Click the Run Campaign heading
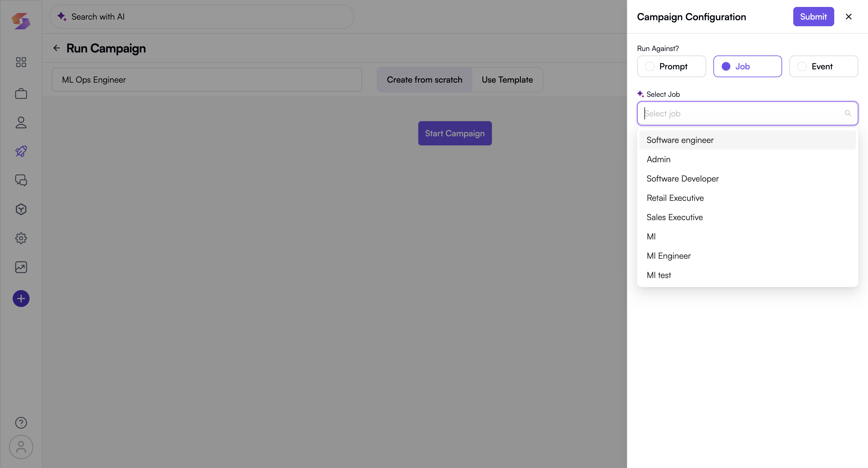Viewport: 868px width, 468px height. (106, 48)
